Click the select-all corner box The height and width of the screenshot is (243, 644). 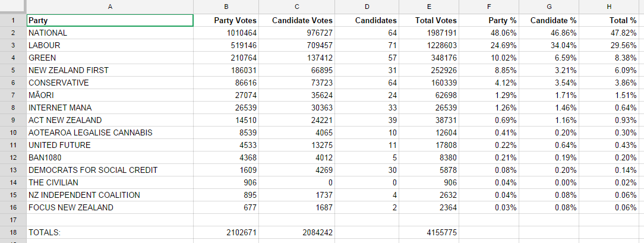tap(12, 6)
